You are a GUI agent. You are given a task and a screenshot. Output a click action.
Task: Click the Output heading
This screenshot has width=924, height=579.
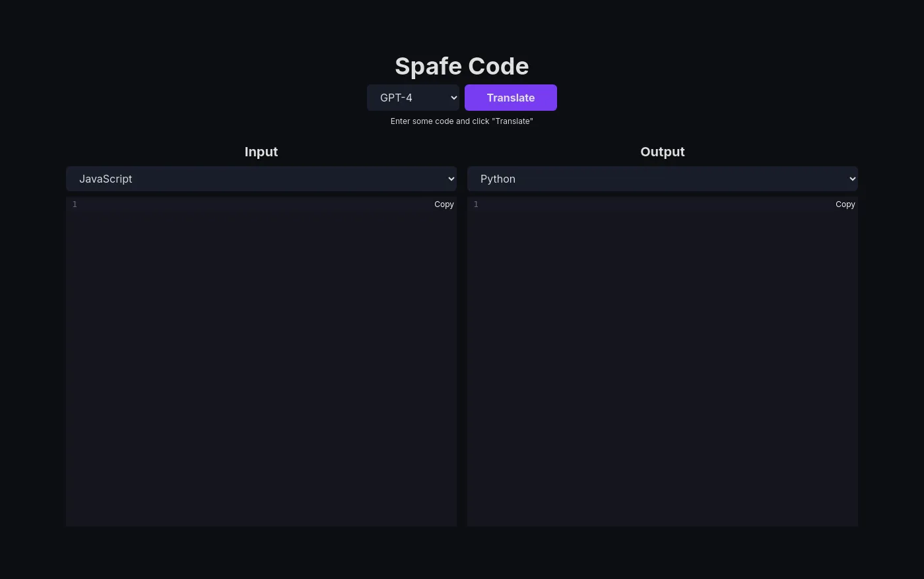point(663,152)
